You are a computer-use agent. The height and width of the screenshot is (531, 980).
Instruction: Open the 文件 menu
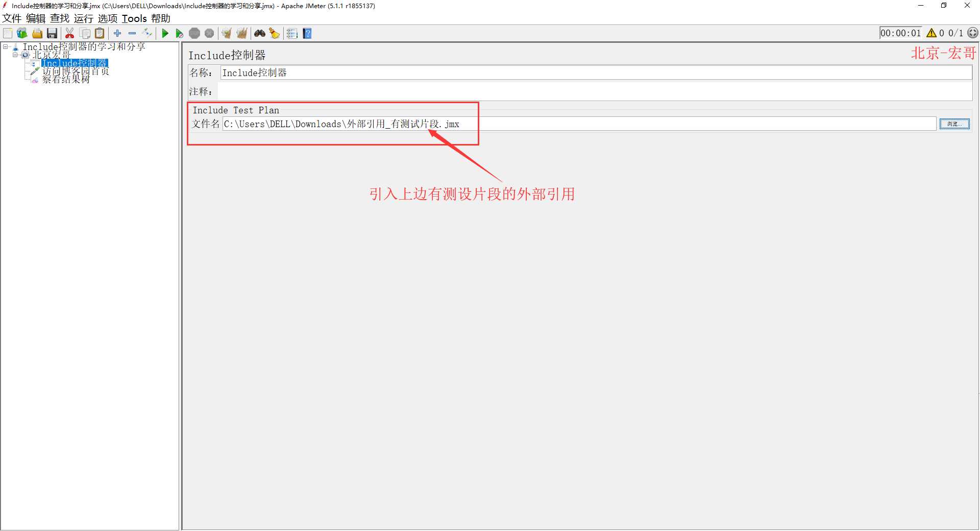click(12, 18)
